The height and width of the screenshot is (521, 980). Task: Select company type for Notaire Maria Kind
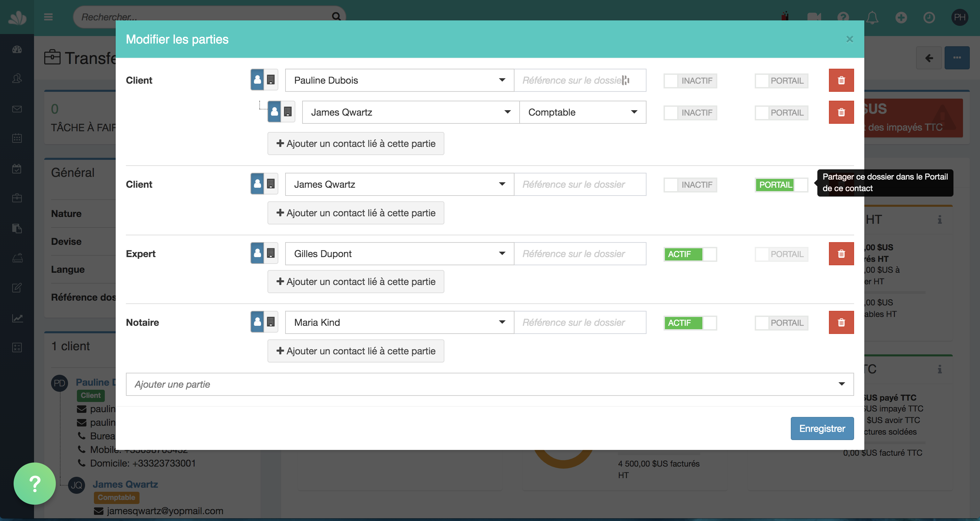pos(271,322)
